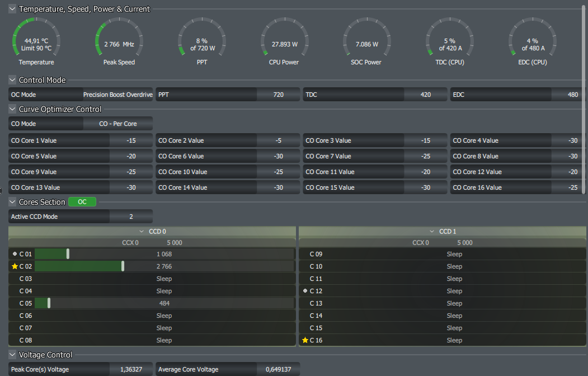Collapse the Temperature, Speed, Power & Current section

tap(12, 9)
